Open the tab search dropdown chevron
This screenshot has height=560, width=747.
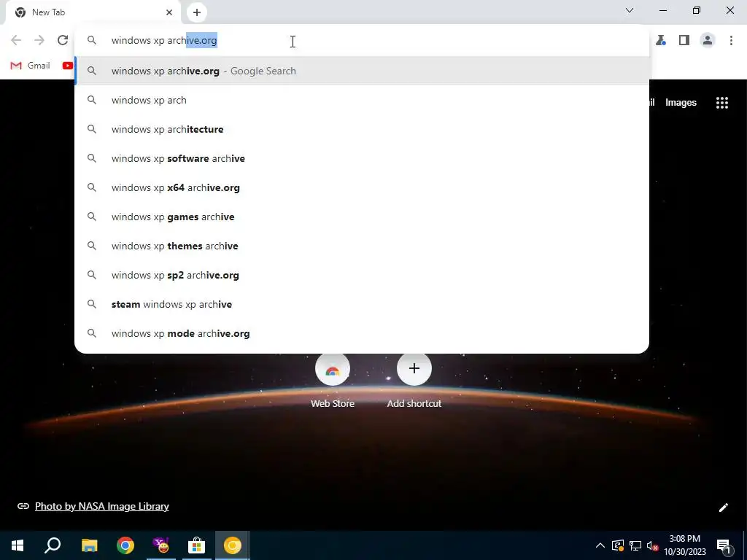point(630,10)
